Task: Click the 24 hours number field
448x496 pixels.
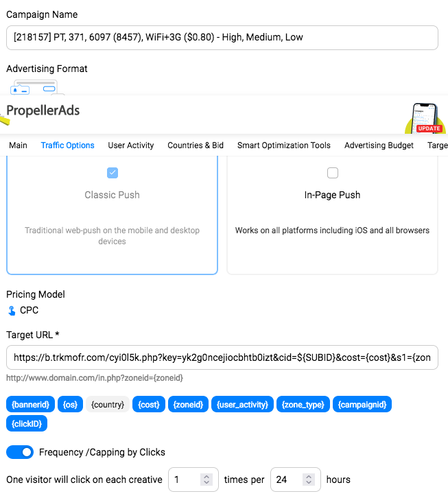Action: tap(296, 480)
